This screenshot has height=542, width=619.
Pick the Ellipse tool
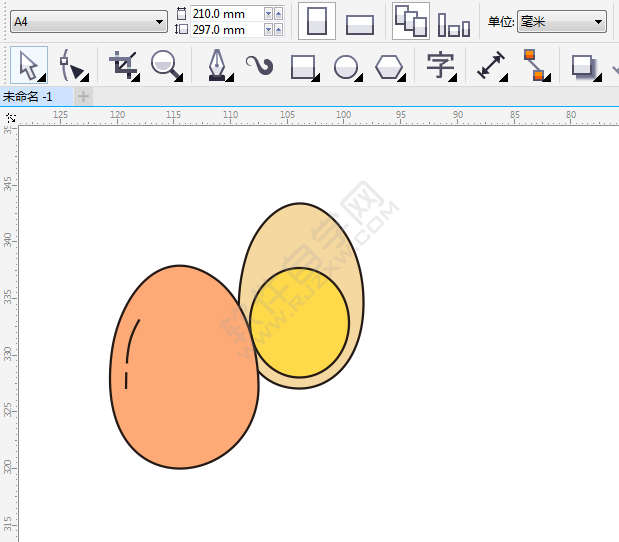pos(346,67)
